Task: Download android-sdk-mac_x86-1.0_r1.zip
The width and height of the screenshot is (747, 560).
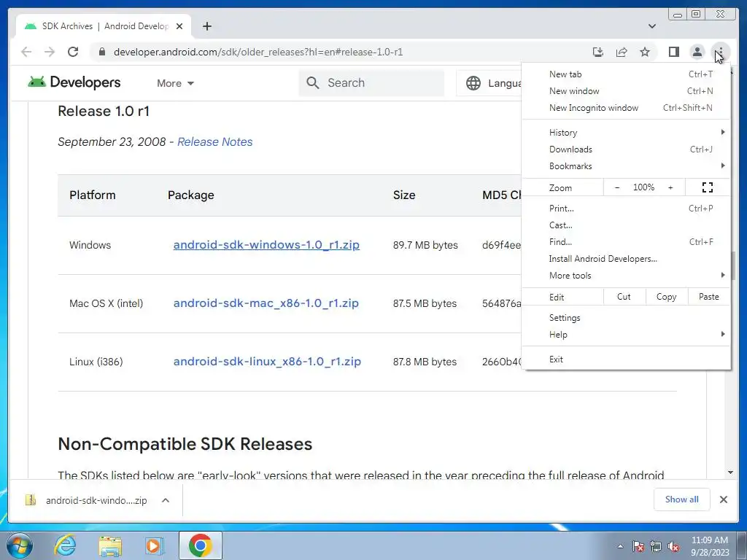Action: (266, 303)
